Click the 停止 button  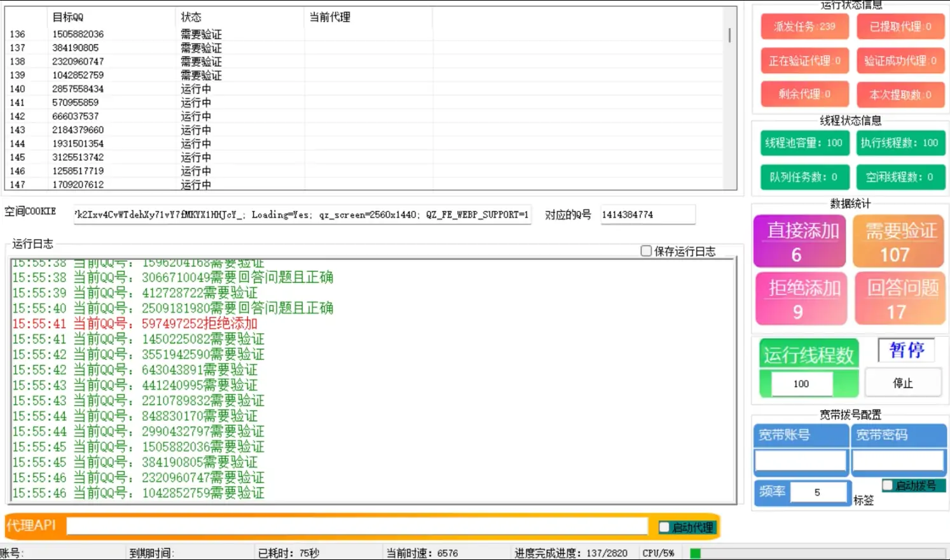[x=902, y=383]
